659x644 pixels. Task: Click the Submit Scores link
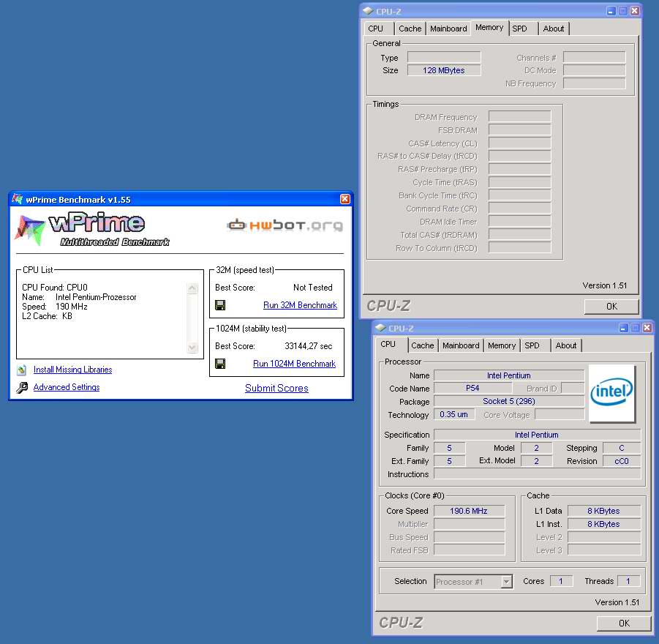click(x=276, y=388)
